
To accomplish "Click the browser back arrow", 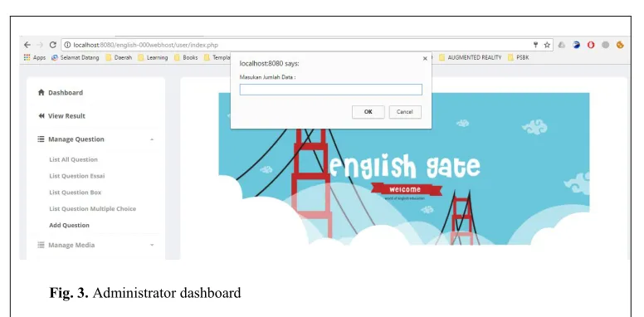I will click(27, 45).
